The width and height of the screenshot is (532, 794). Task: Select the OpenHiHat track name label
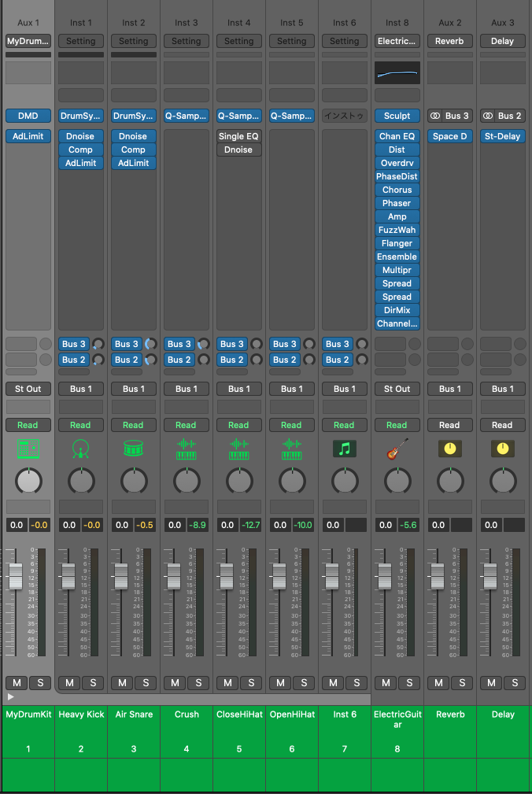[x=292, y=715]
